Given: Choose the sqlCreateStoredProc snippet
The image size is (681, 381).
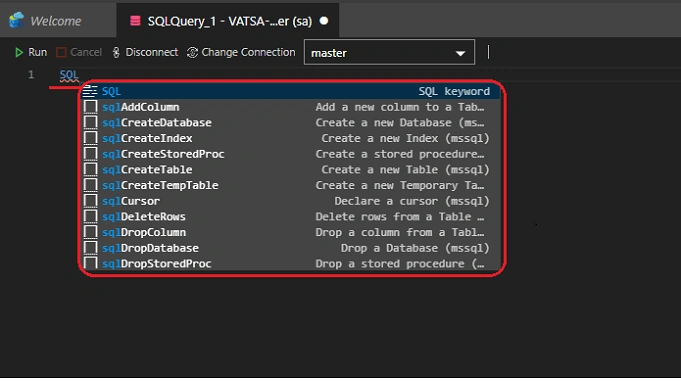Looking at the screenshot, I should [x=291, y=154].
